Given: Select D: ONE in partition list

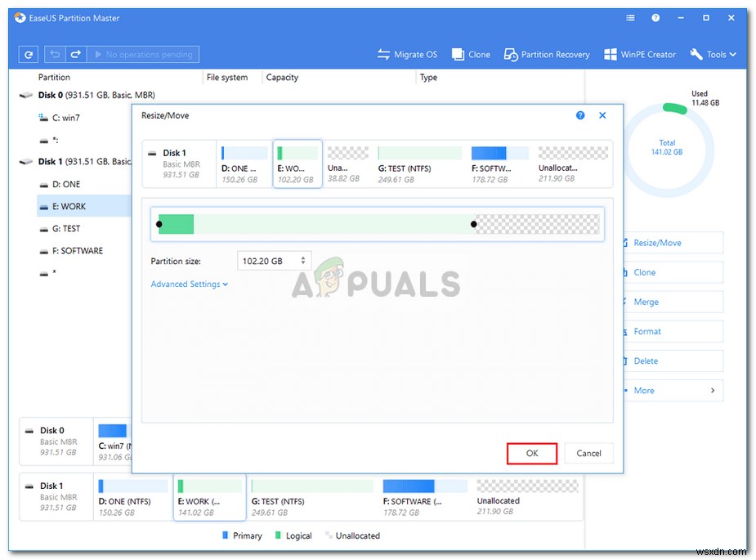Looking at the screenshot, I should (66, 184).
